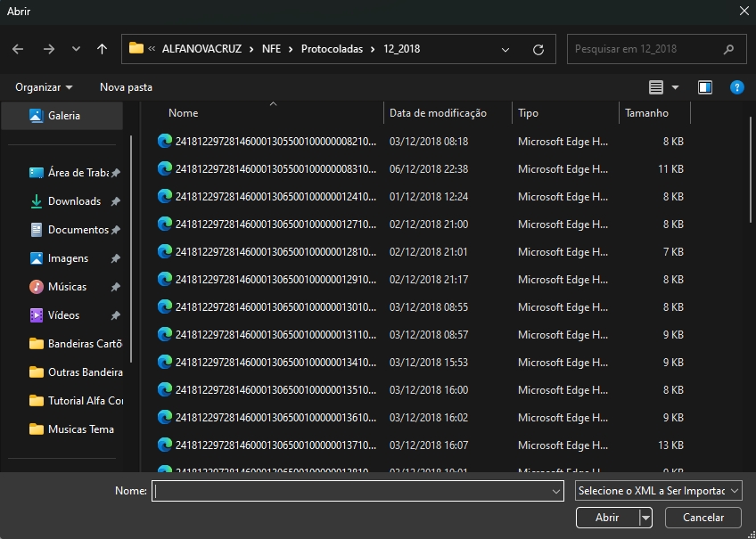Select the file modified 06/12/2018 22:38
Viewport: 756px width, 539px height.
click(276, 169)
